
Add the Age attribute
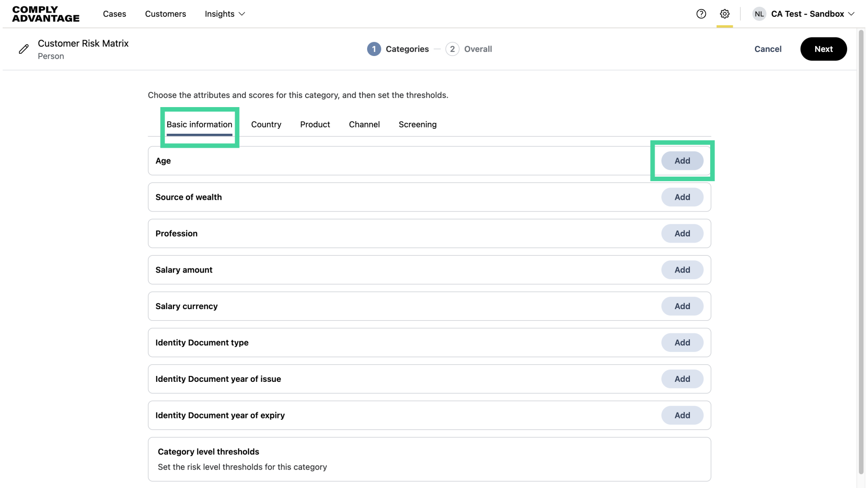[682, 161]
